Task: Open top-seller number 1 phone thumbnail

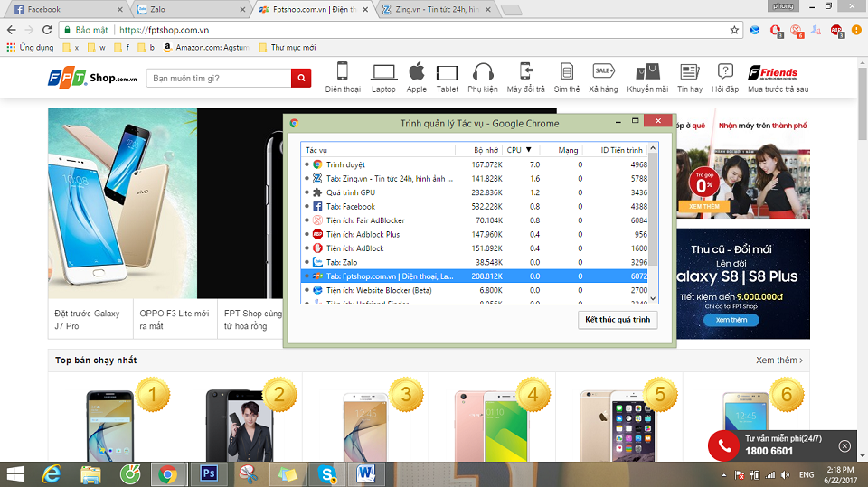Action: [x=110, y=425]
